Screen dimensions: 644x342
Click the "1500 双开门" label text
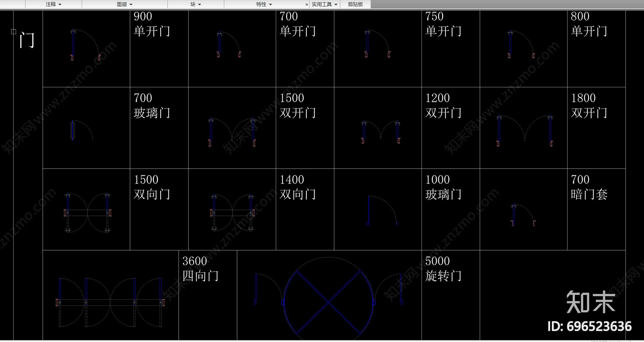tap(297, 106)
